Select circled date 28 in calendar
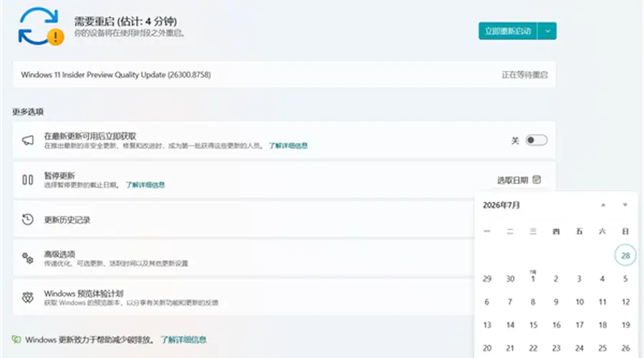This screenshot has height=358, width=644. 625,255
